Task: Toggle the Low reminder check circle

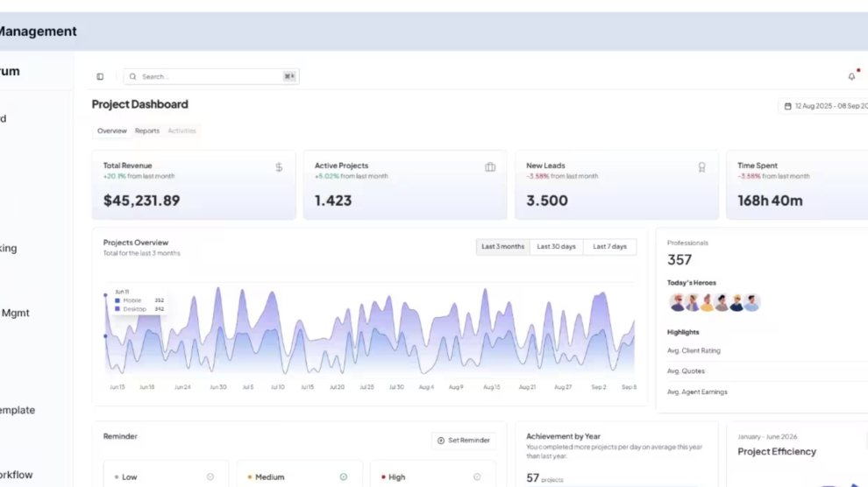Action: 210,476
